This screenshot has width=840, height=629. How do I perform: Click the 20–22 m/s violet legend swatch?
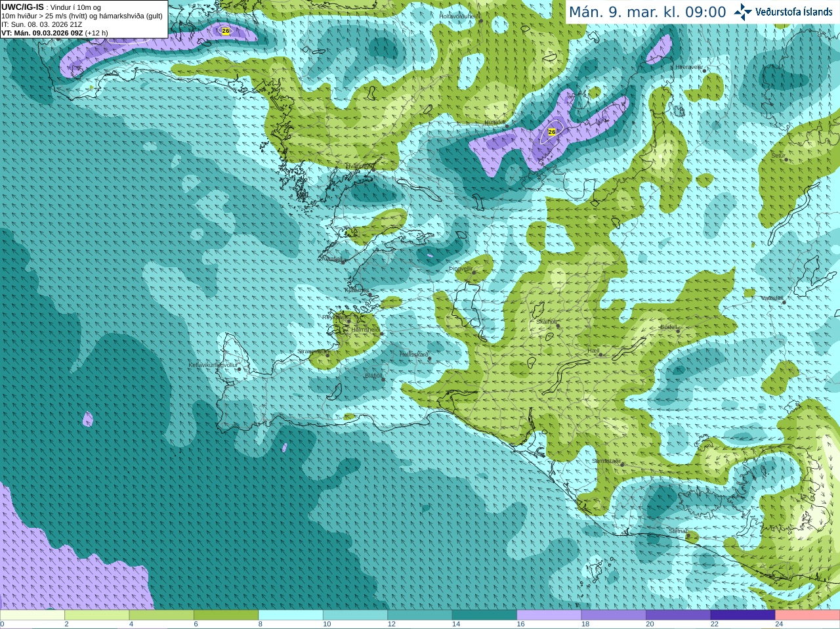[x=679, y=615]
